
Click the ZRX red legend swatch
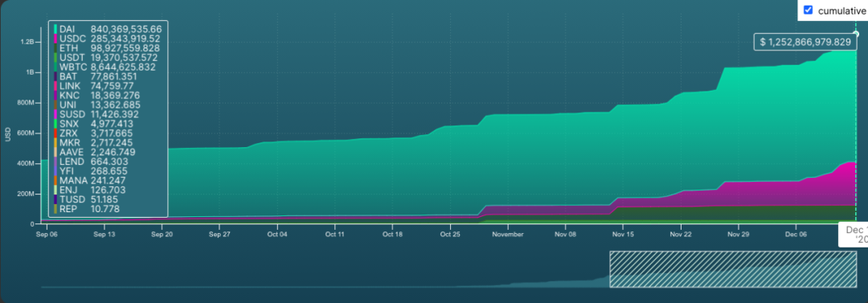click(x=55, y=133)
